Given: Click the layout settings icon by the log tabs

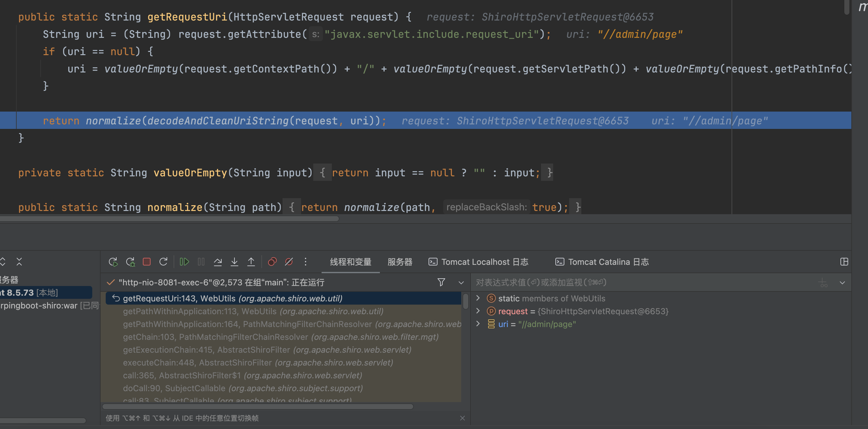Looking at the screenshot, I should (x=844, y=262).
